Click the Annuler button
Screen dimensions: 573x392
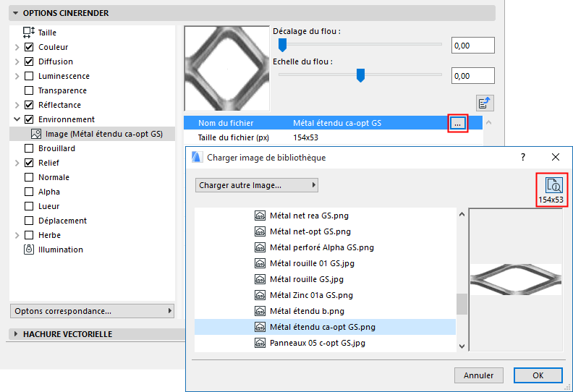478,375
